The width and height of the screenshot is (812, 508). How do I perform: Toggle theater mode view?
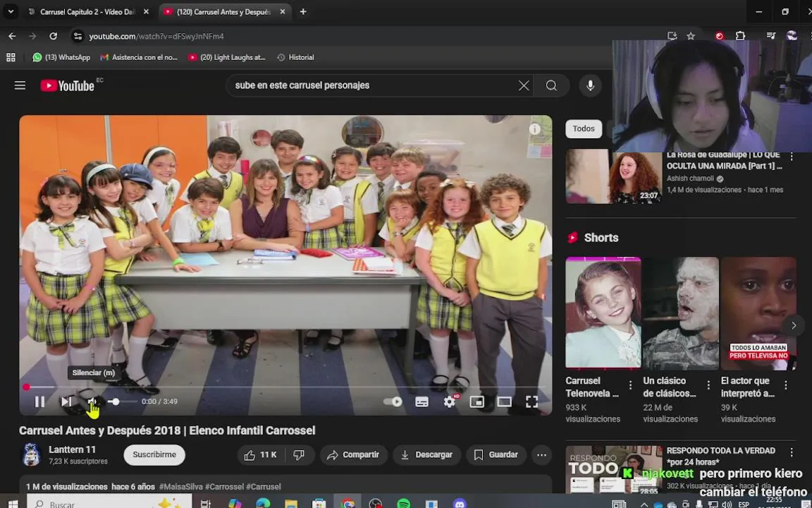pyautogui.click(x=505, y=401)
